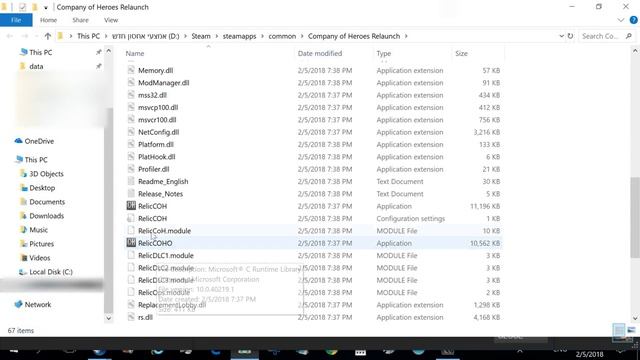The height and width of the screenshot is (360, 640).
Task: Click the Back navigation arrow
Action: coord(10,36)
